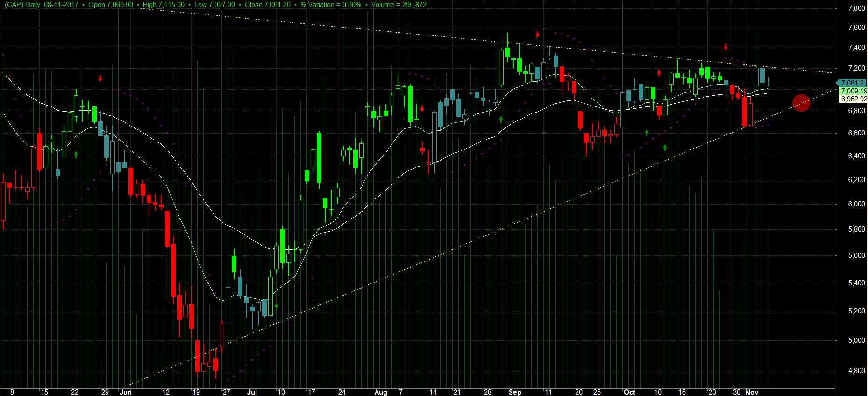Viewport: 868px width, 396px height.
Task: Click the 19 date label in June
Action: click(x=196, y=392)
